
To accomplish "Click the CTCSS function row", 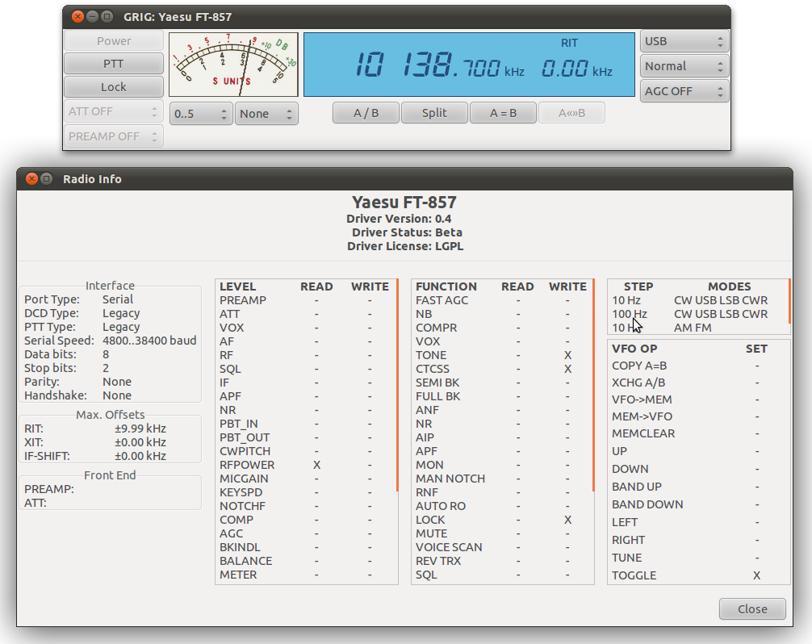I will [502, 369].
